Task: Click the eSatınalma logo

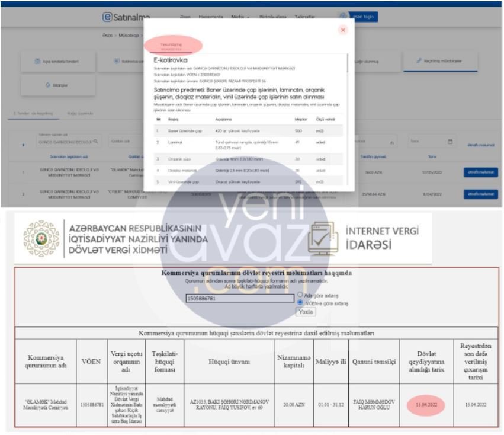Action: coord(126,17)
